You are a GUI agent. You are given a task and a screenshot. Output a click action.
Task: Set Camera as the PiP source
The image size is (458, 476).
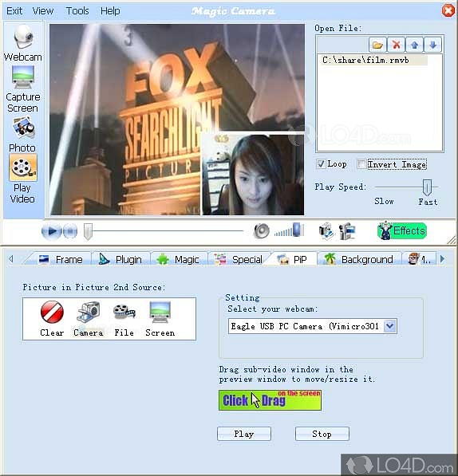(x=89, y=319)
